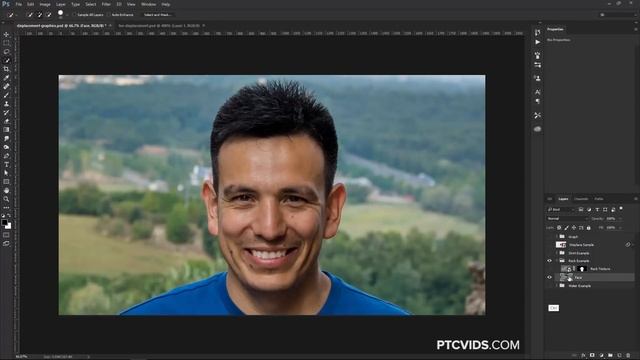Switch to the Paths tab
The height and width of the screenshot is (360, 640).
tap(599, 199)
